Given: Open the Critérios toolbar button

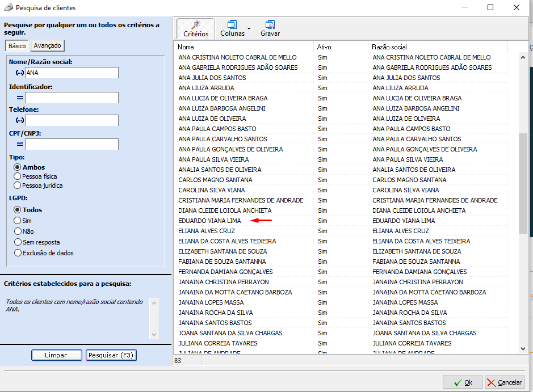Looking at the screenshot, I should pos(196,29).
